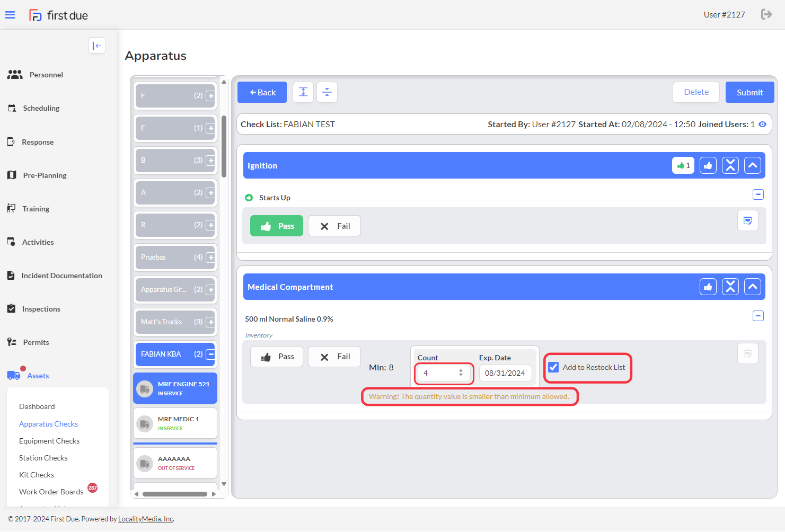The height and width of the screenshot is (532, 785).
Task: Open the hamburger navigation menu
Action: pos(10,15)
